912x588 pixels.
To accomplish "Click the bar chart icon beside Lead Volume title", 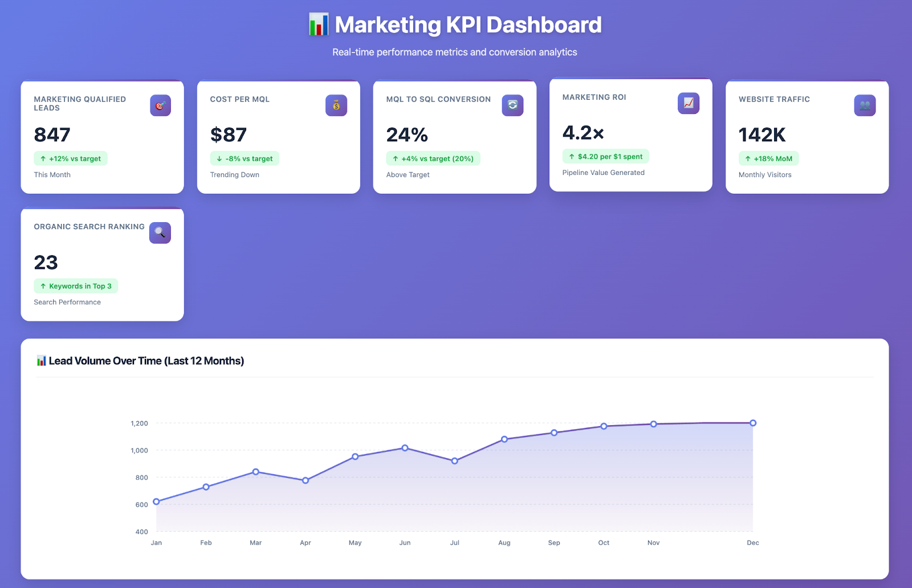I will pos(40,361).
